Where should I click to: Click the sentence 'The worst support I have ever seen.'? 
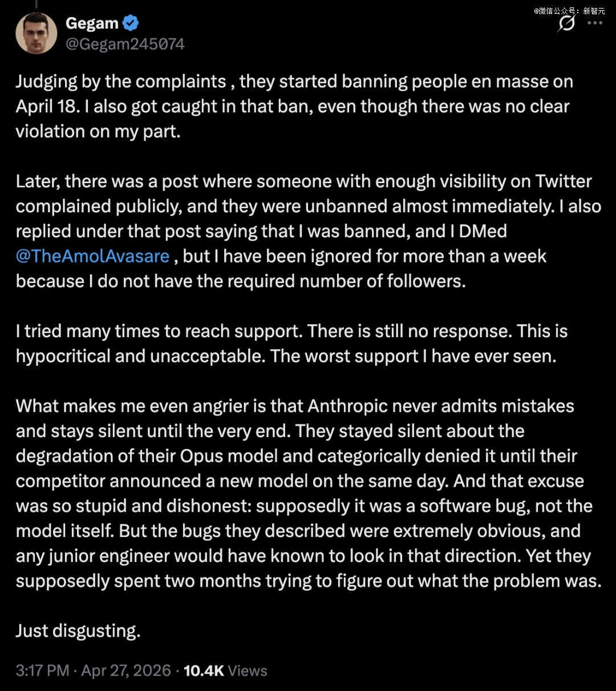tap(413, 356)
